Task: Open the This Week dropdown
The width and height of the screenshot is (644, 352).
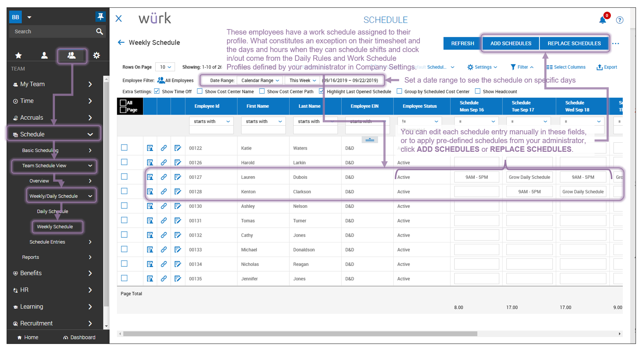Action: click(x=303, y=80)
